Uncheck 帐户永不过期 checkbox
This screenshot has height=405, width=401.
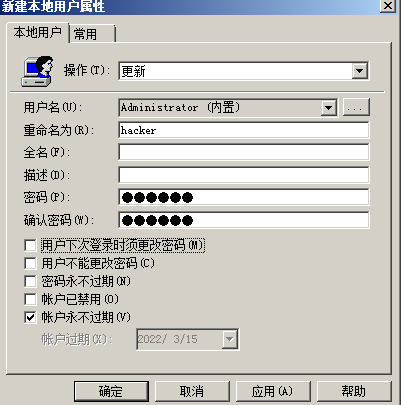pos(30,317)
